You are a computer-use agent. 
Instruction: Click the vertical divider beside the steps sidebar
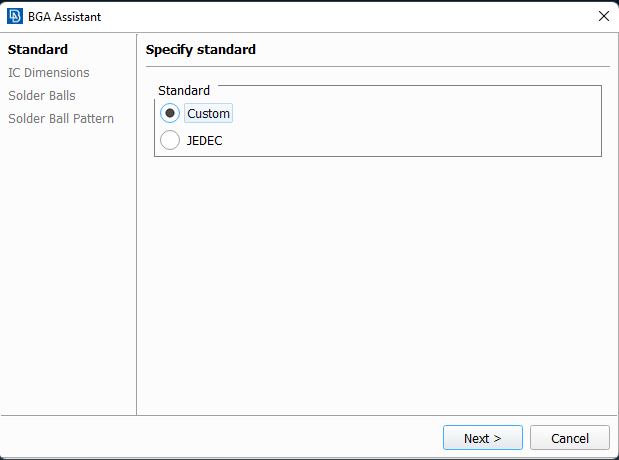pyautogui.click(x=137, y=224)
